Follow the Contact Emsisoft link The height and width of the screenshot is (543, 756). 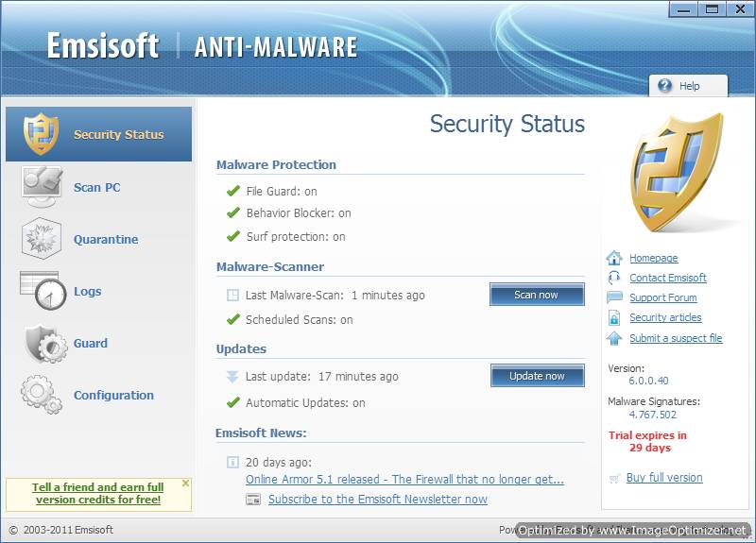pos(668,278)
